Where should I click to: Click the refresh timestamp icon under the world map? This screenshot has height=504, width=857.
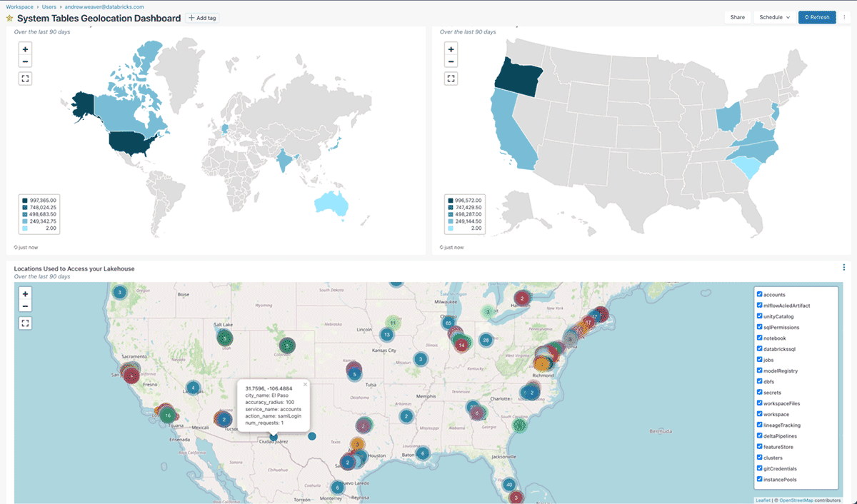coord(16,247)
